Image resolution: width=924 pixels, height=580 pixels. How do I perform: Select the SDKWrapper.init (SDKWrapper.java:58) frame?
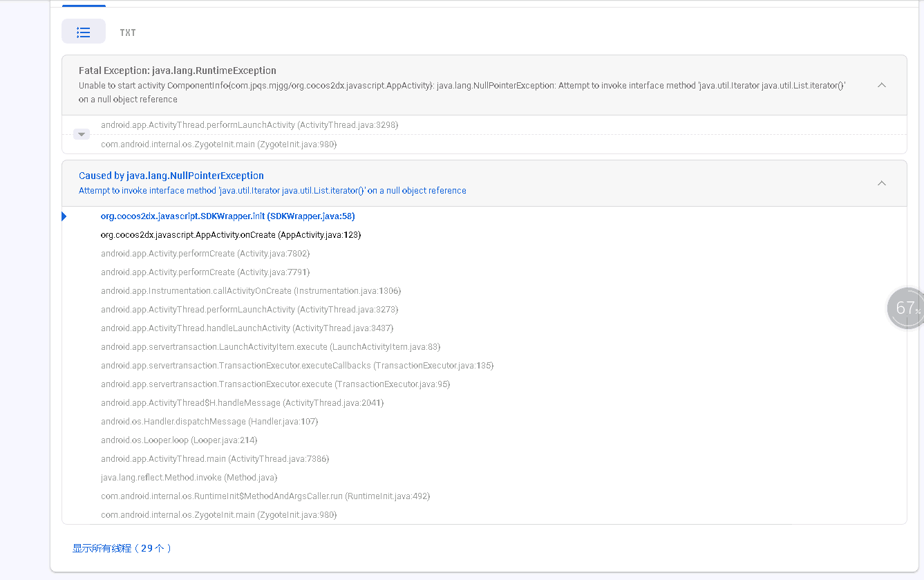[227, 216]
